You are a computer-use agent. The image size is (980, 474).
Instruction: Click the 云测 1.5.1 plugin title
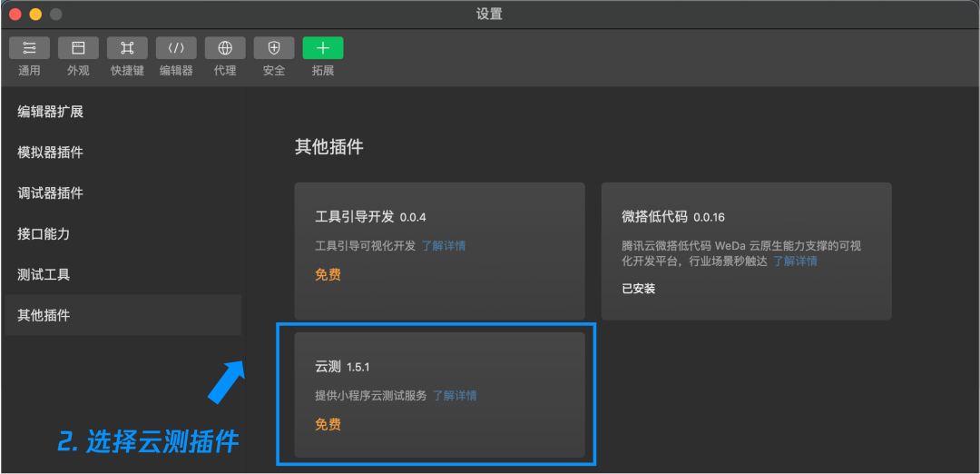(x=342, y=367)
